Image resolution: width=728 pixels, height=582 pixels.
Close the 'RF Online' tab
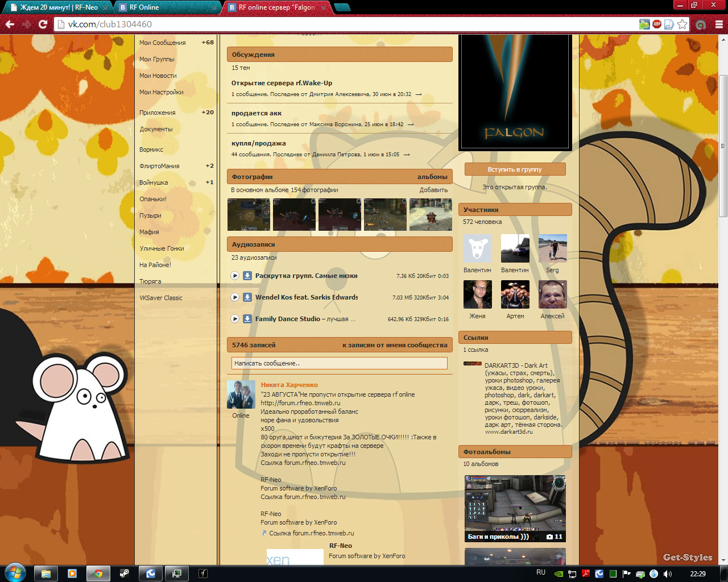[214, 8]
